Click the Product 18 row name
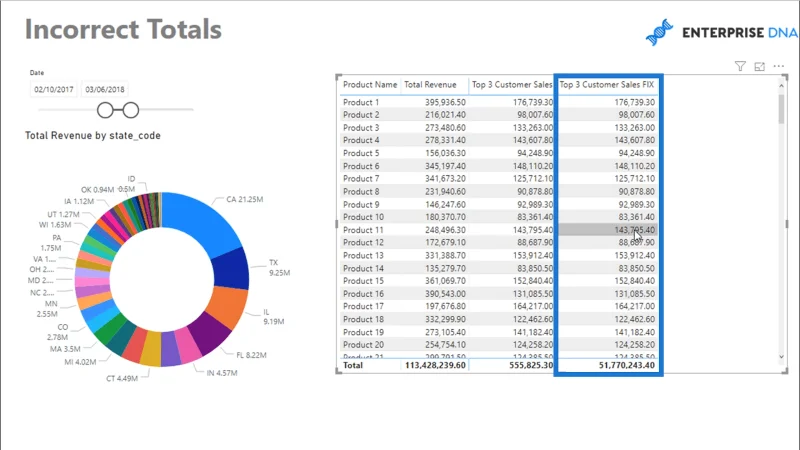Viewport: 800px width, 450px height. 363,319
